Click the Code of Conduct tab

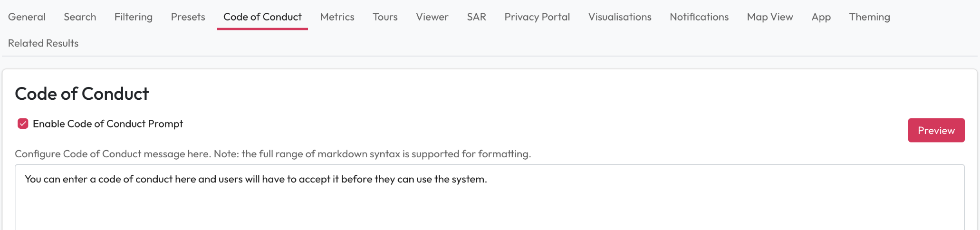coord(262,17)
